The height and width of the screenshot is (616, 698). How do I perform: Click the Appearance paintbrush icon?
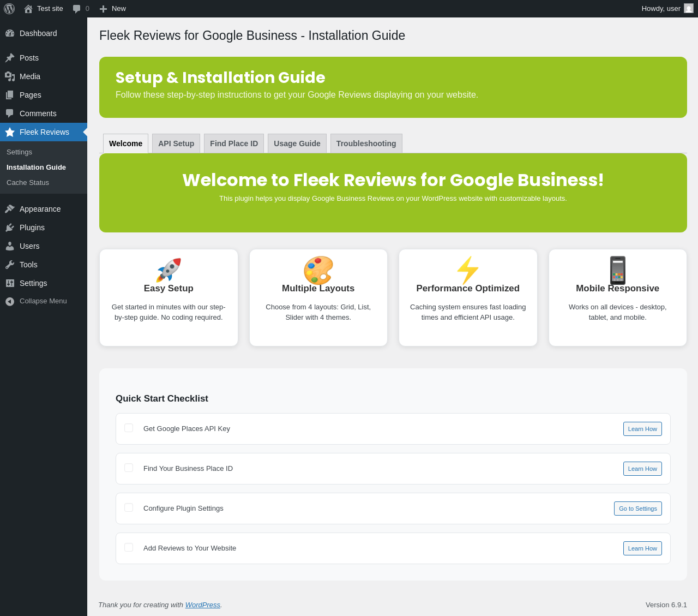click(10, 209)
